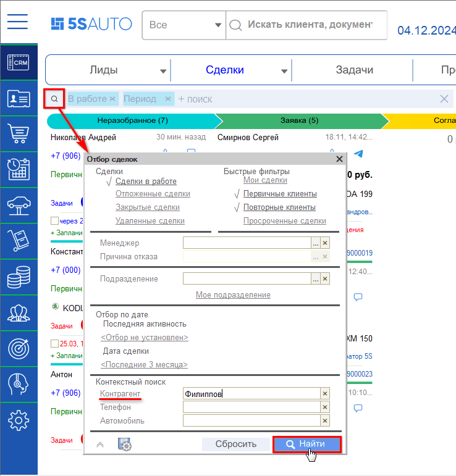Open the staff people sidebar icon
The width and height of the screenshot is (456, 476).
pos(19,312)
